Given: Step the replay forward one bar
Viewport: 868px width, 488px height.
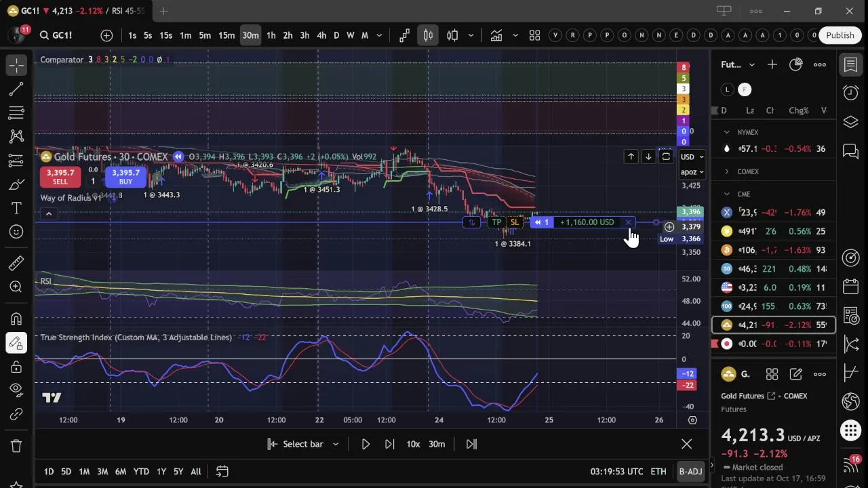Looking at the screenshot, I should tap(389, 444).
